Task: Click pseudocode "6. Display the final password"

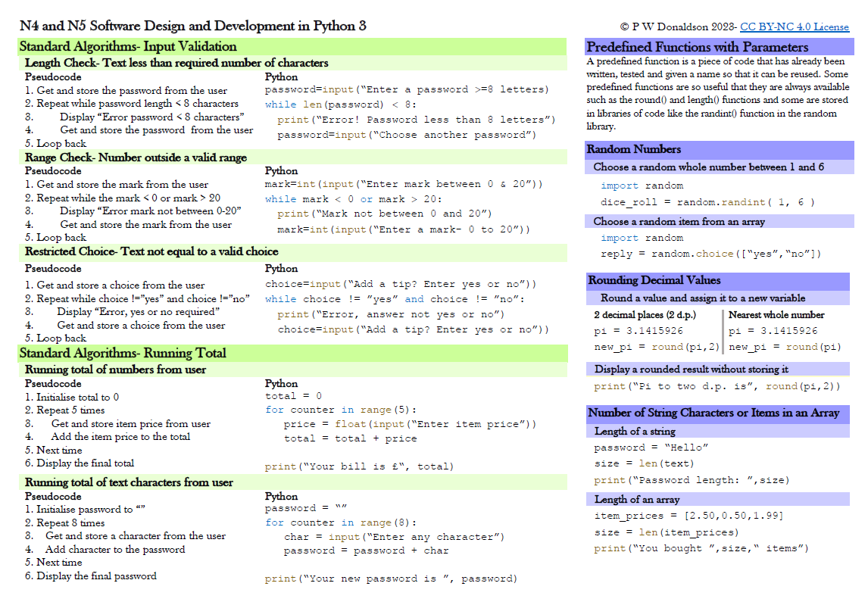Action: [x=91, y=576]
